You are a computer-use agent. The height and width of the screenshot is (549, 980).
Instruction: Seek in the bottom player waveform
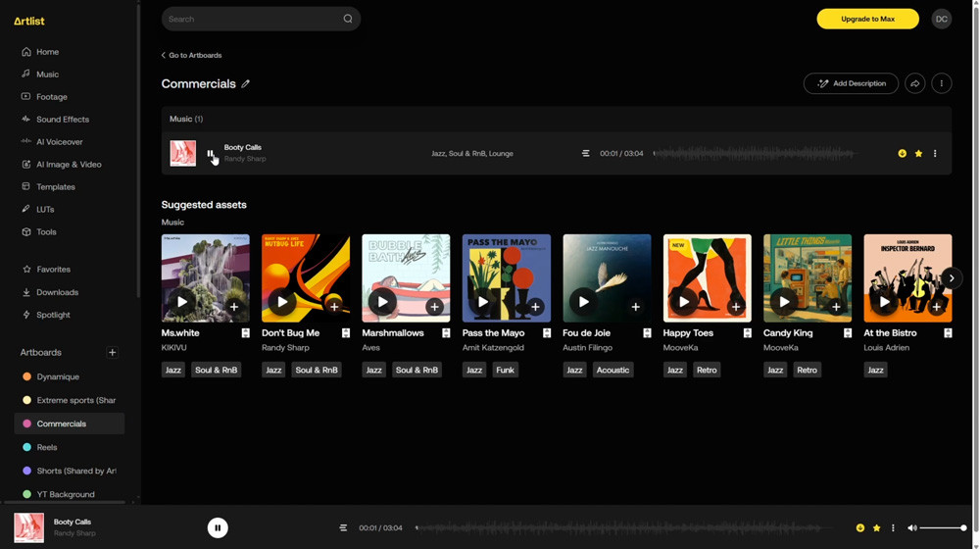[x=625, y=527]
